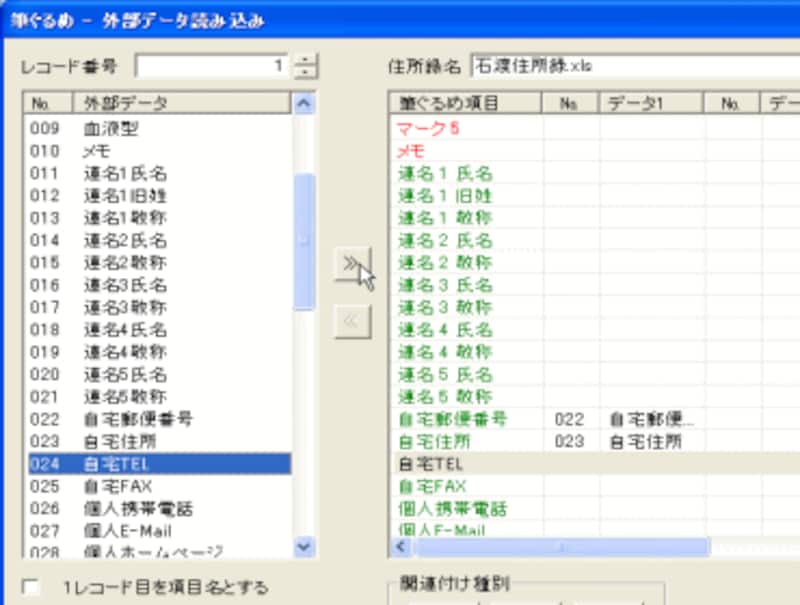Enable 1レコード目を項目名とする checkbox
Image resolution: width=800 pixels, height=605 pixels.
click(32, 587)
